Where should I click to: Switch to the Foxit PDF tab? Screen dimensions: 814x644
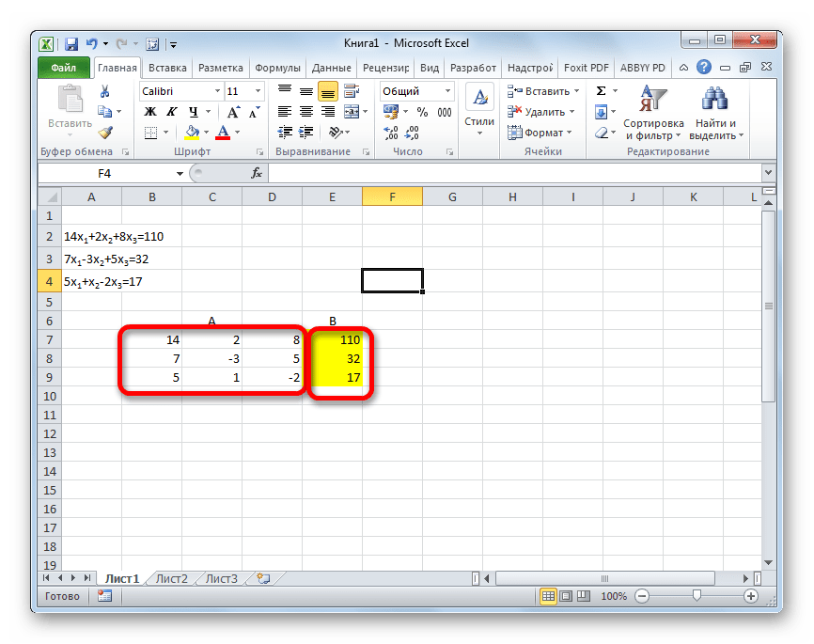(x=587, y=68)
